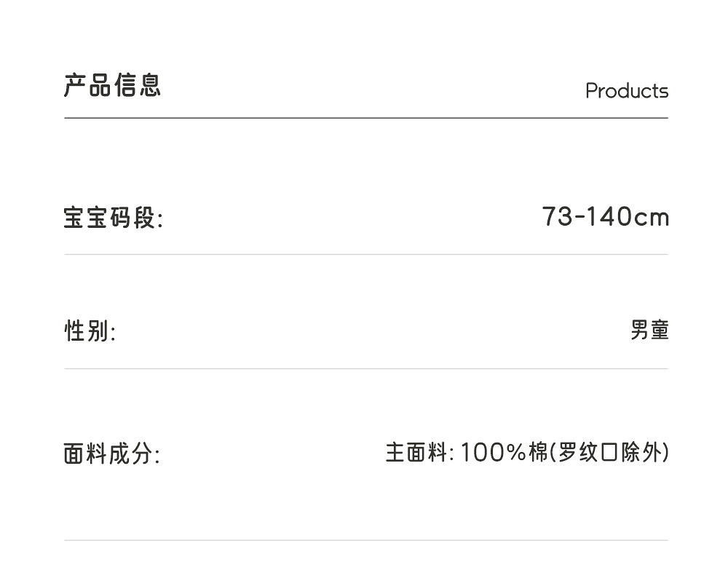The width and height of the screenshot is (728, 570).
Task: Click the 码段 characters in 宝宝码段 label
Action: point(133,218)
